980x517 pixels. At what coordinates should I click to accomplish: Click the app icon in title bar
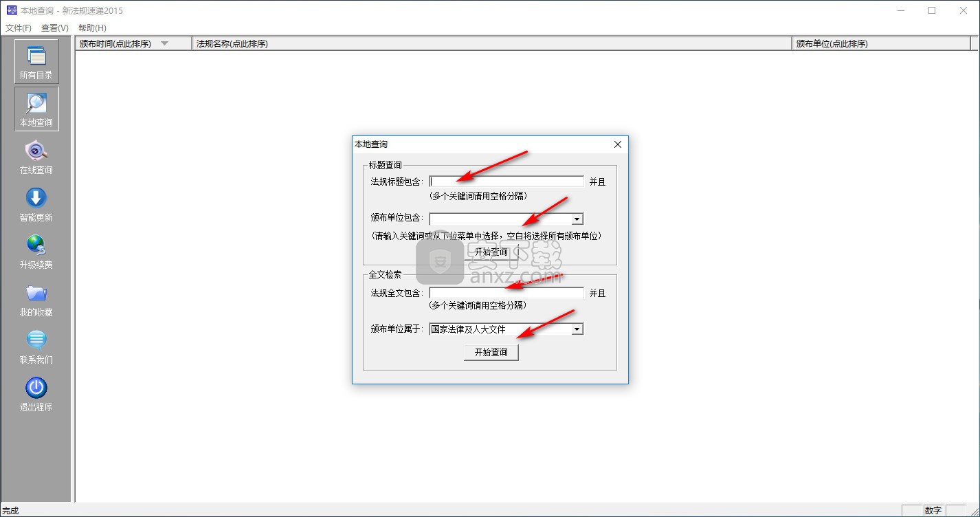(x=10, y=10)
